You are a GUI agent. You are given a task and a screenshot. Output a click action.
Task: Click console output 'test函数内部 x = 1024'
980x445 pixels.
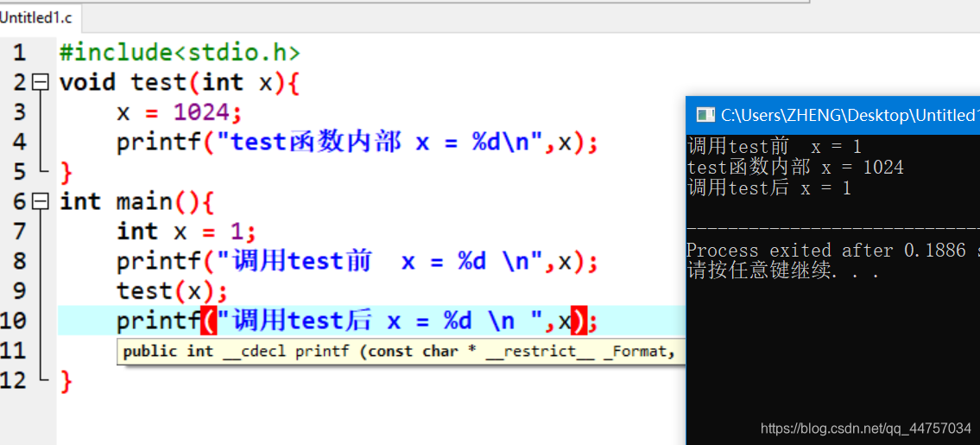[x=795, y=168]
